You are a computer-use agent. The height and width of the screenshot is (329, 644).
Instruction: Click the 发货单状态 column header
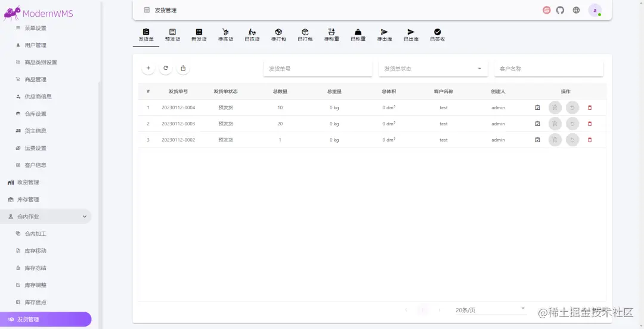pyautogui.click(x=225, y=91)
